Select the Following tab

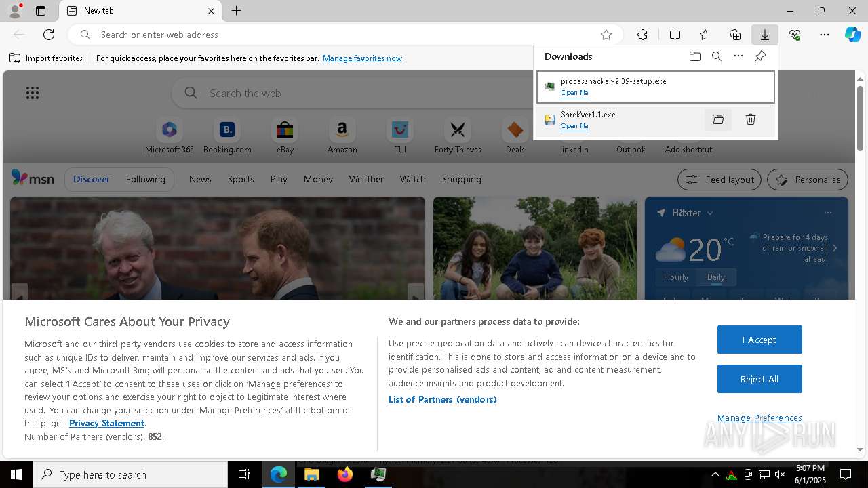tap(145, 179)
